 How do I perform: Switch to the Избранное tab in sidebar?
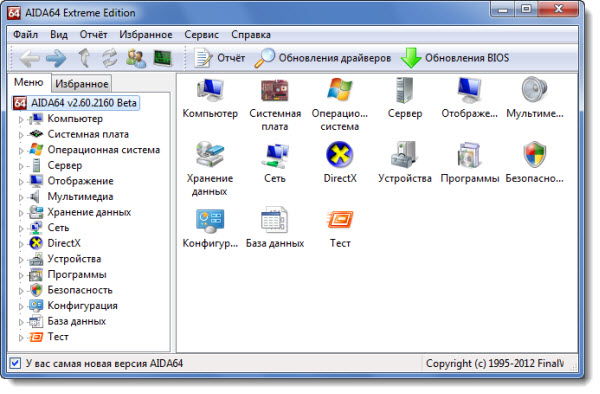(x=82, y=83)
